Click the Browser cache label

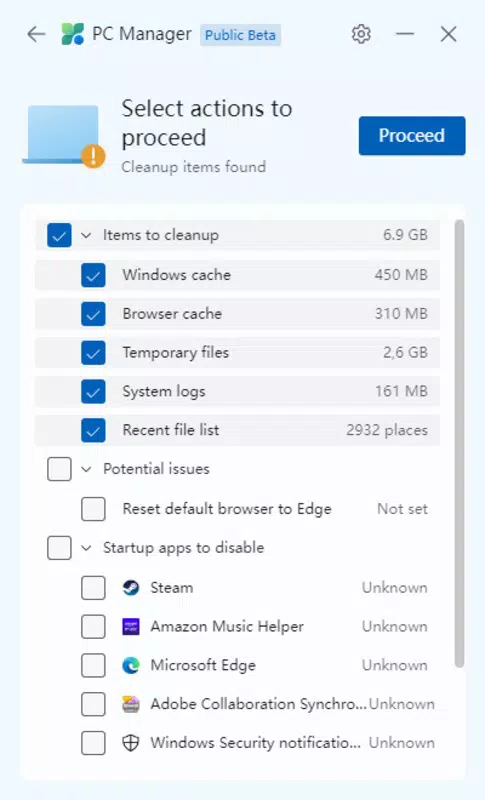pyautogui.click(x=172, y=313)
